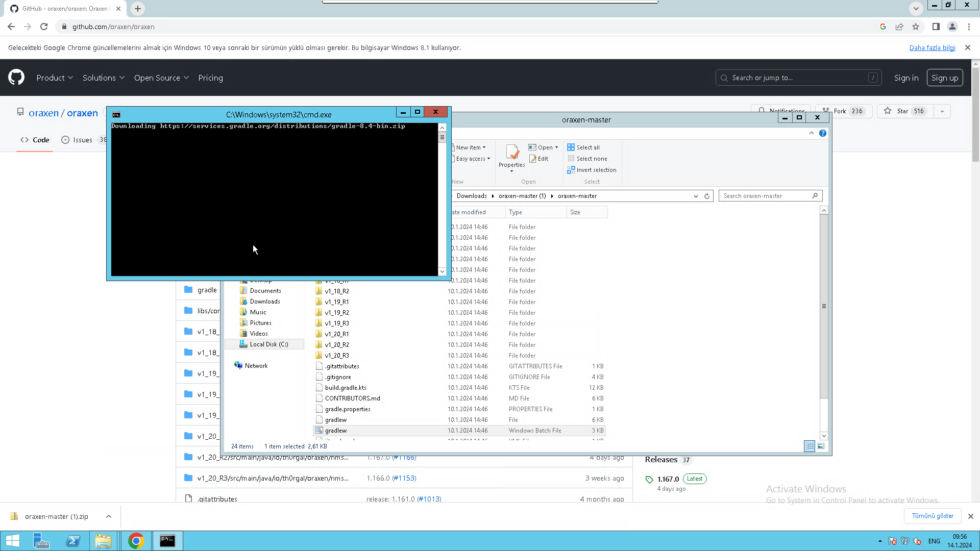Select Network in navigation pane
The width and height of the screenshot is (980, 551).
click(256, 366)
